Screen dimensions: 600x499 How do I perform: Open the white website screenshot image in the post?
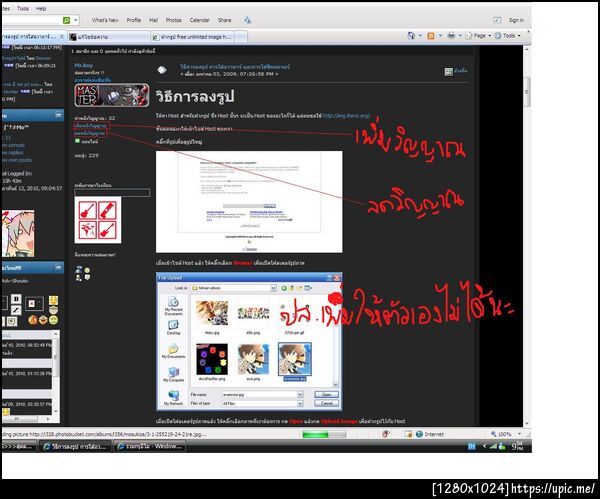coord(249,202)
